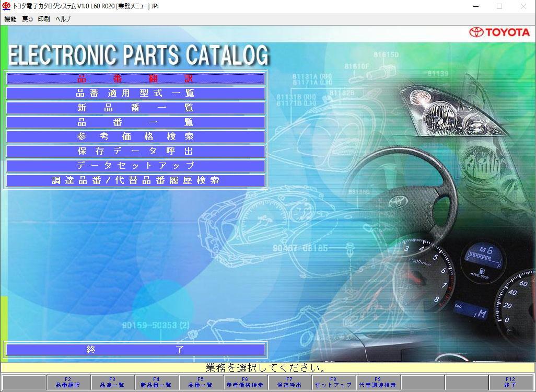Screen dimensions: 536x392
Task: Click the F2 品番翻訳 function key
Action: 68,383
